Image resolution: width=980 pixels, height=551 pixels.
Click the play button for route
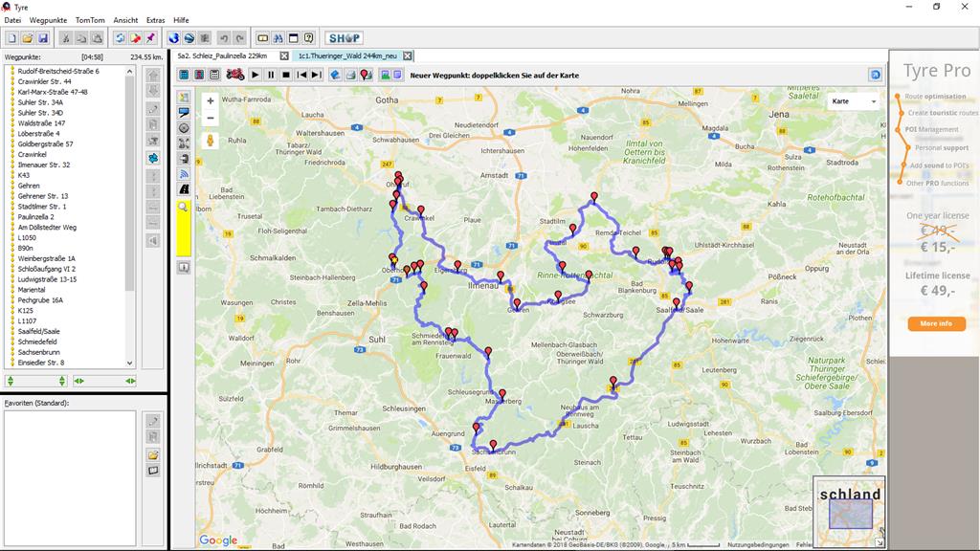pos(255,75)
